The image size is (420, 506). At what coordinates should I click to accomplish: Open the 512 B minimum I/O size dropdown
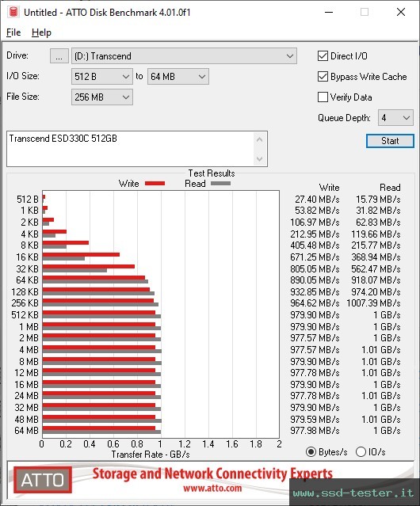(x=102, y=77)
